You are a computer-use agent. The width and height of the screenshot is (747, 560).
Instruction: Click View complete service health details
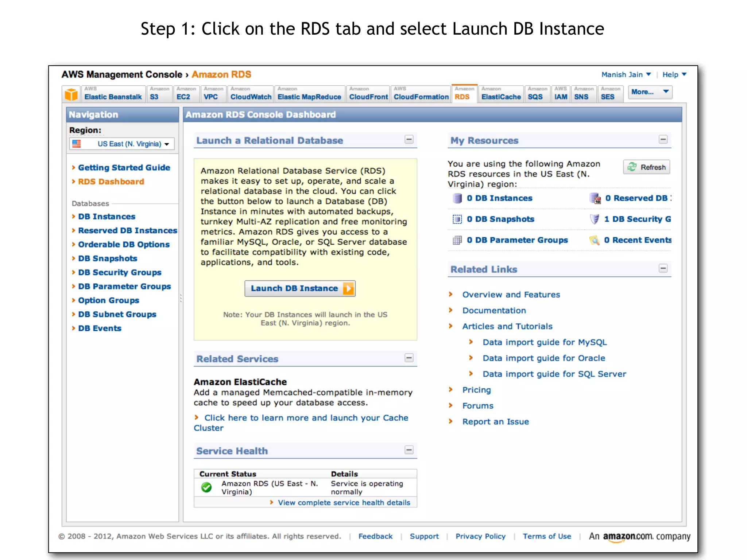pyautogui.click(x=344, y=503)
